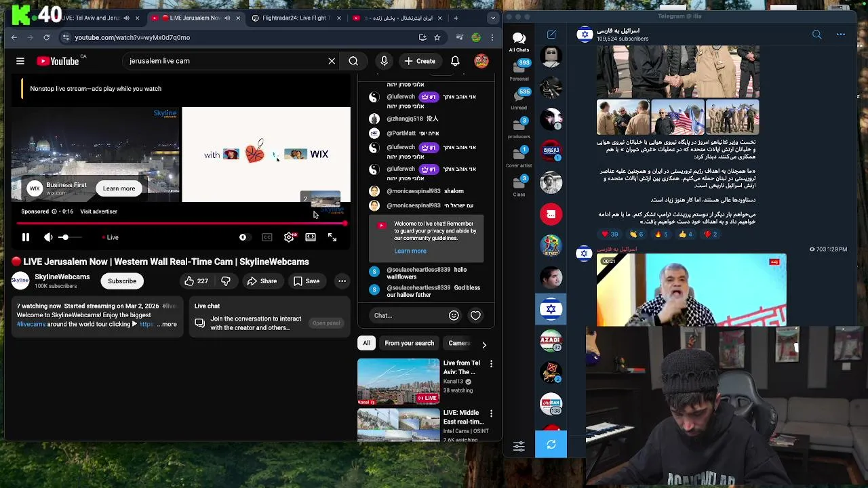The height and width of the screenshot is (488, 868).
Task: Click Learn more on the Wix ad
Action: click(119, 188)
